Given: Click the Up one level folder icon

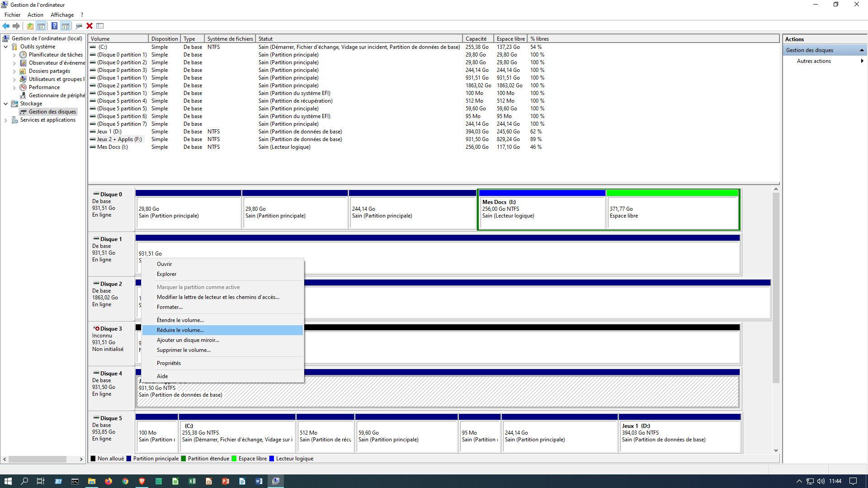Looking at the screenshot, I should [x=30, y=26].
